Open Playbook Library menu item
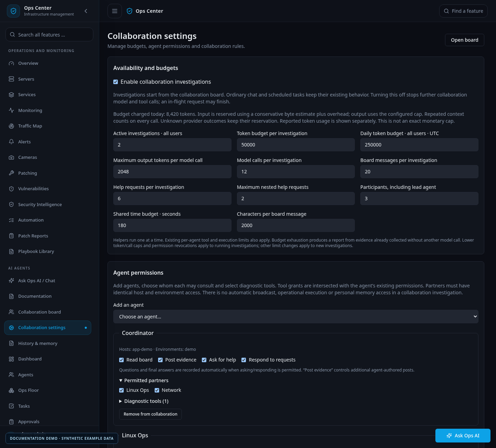This screenshot has width=496, height=448. (x=48, y=252)
